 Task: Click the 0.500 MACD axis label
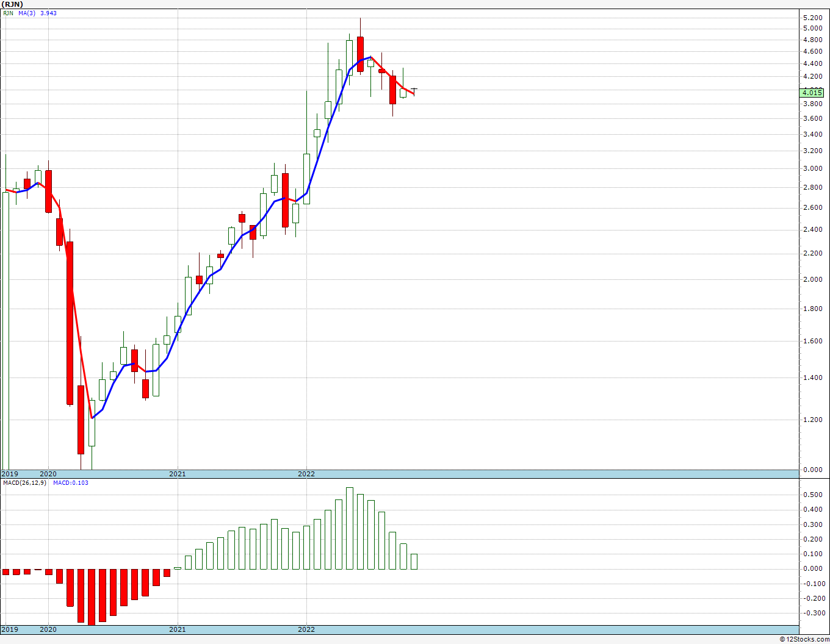tap(812, 495)
